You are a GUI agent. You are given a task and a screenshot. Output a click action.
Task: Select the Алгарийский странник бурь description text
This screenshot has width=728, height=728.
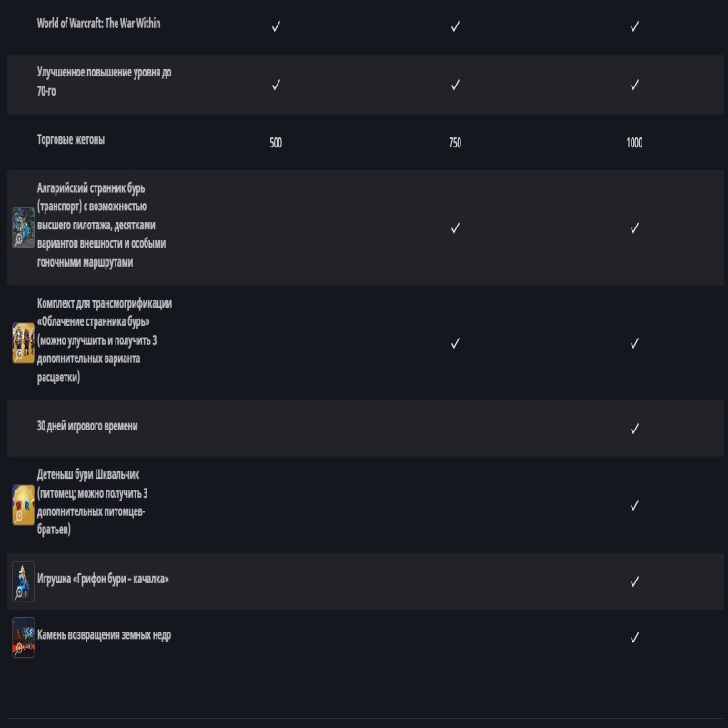pos(101,225)
